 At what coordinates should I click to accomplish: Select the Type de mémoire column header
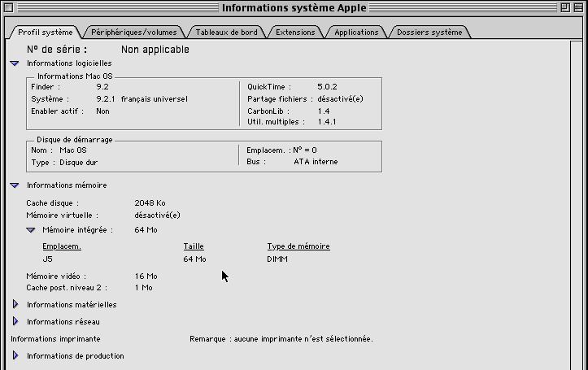[298, 246]
